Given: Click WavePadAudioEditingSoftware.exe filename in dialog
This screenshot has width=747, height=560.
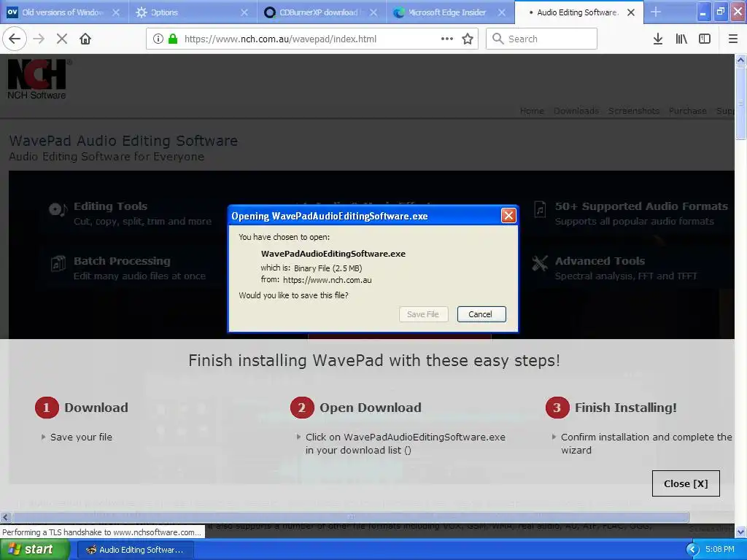Looking at the screenshot, I should [333, 254].
